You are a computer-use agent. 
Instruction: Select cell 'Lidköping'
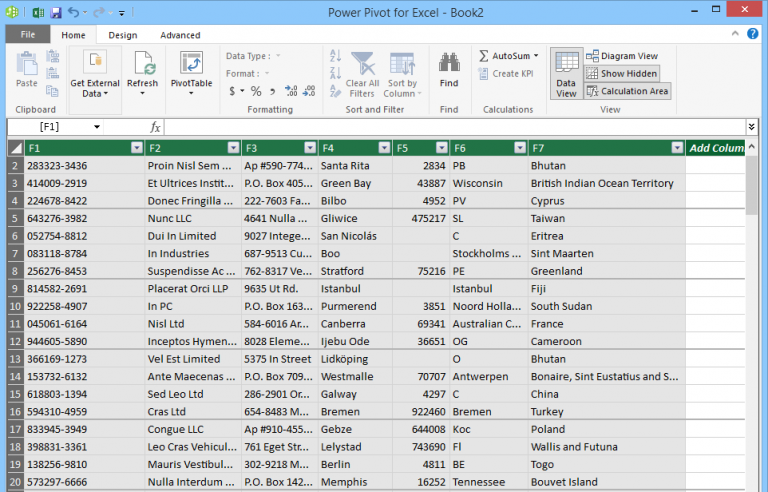(356, 359)
